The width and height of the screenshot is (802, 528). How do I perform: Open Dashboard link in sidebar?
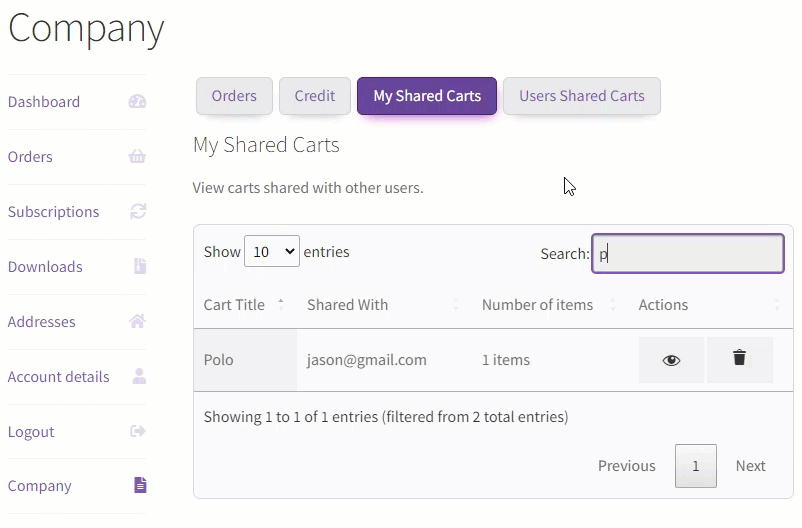click(44, 102)
